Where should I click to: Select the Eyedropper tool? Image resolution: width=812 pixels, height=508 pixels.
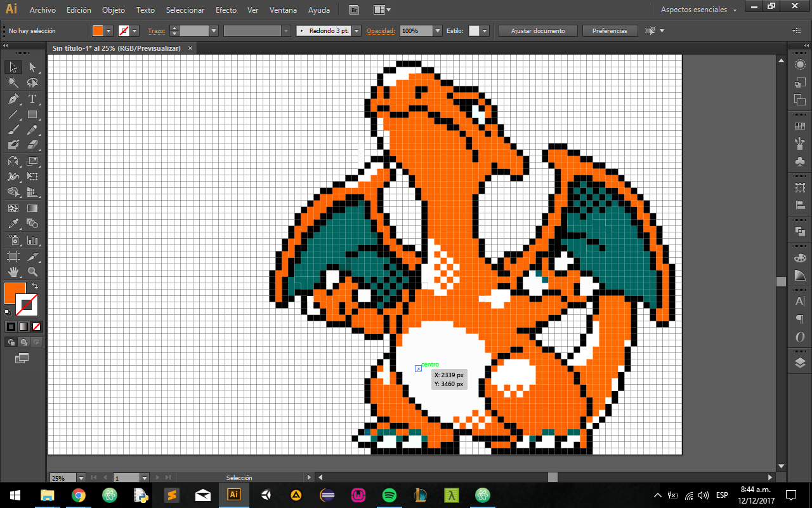(13, 224)
